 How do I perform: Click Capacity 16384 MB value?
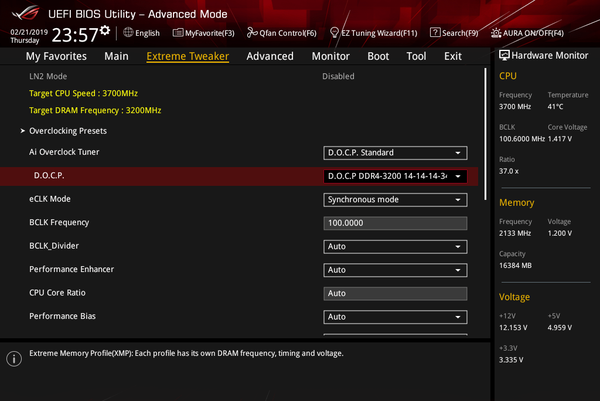(515, 265)
